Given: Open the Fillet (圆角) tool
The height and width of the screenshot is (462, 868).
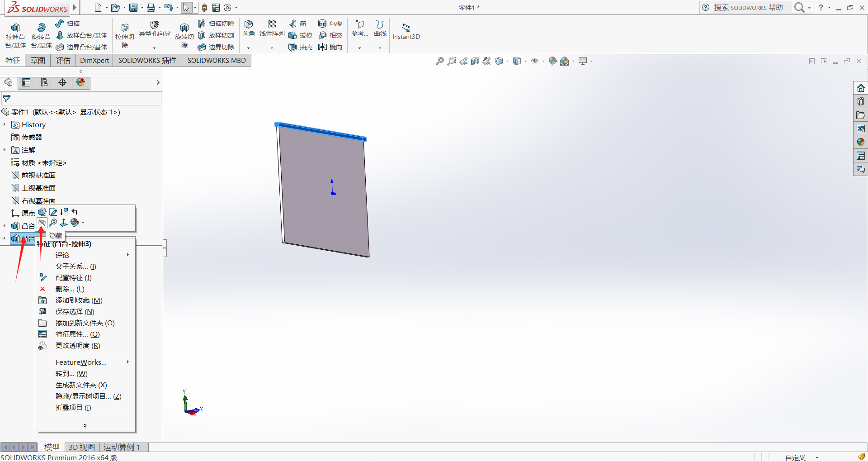Looking at the screenshot, I should coord(248,28).
